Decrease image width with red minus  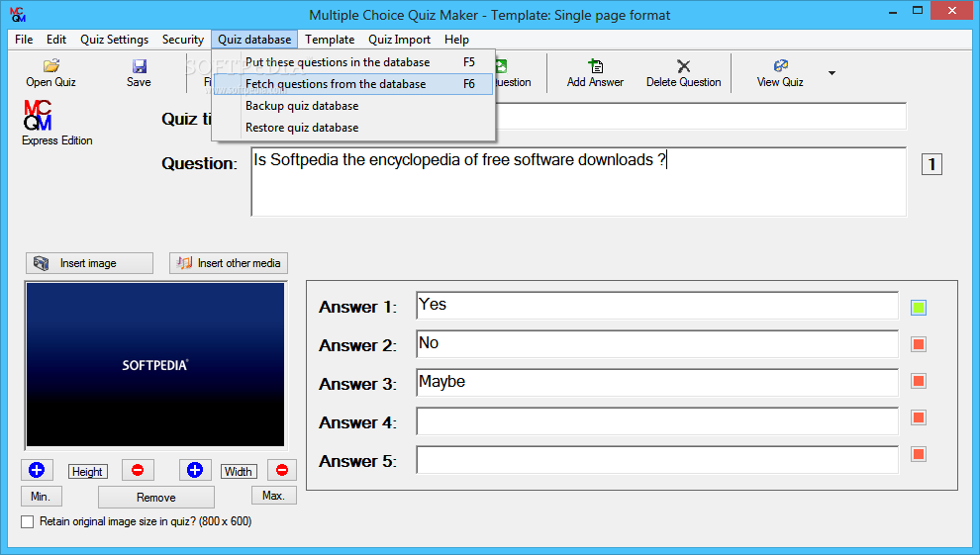pos(282,470)
